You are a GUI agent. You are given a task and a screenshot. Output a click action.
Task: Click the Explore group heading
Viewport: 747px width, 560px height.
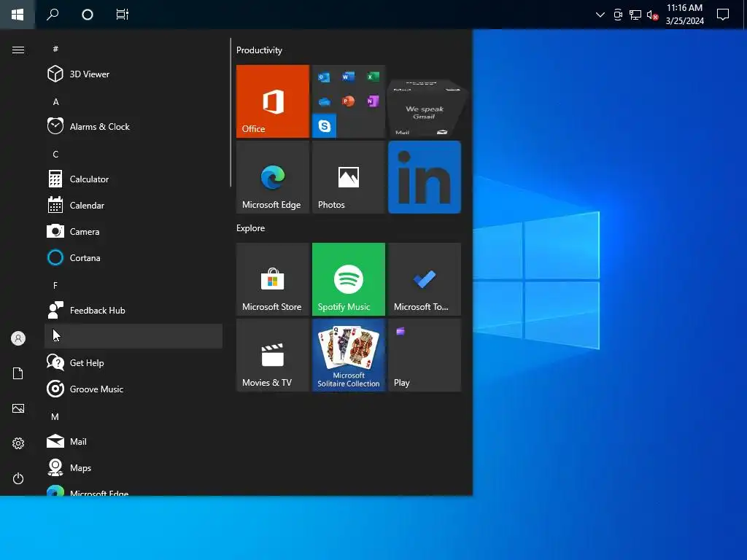(x=251, y=228)
